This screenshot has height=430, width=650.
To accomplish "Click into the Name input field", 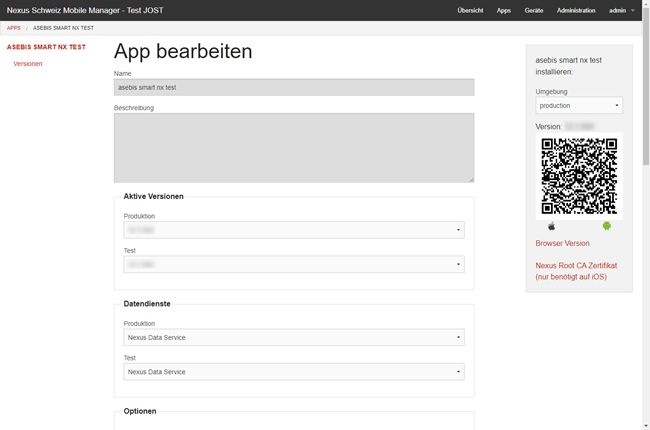I will [294, 87].
